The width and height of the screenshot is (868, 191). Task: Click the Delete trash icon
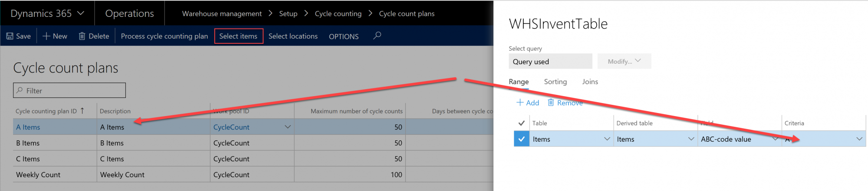pyautogui.click(x=82, y=36)
